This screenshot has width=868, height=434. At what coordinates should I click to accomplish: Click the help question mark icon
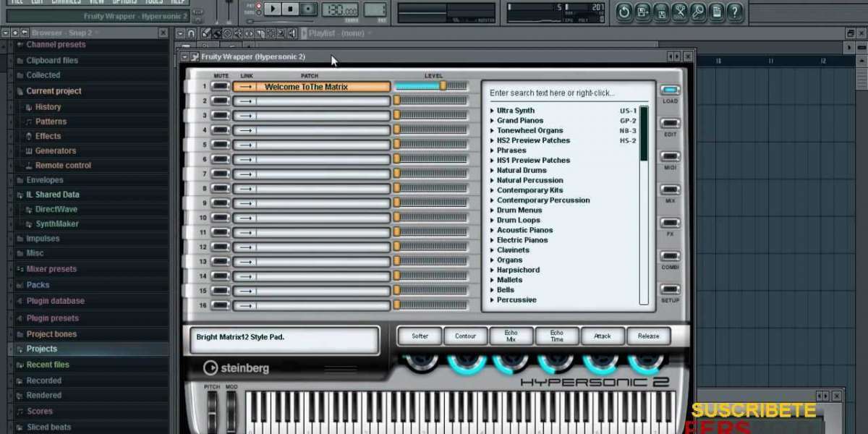tap(735, 11)
